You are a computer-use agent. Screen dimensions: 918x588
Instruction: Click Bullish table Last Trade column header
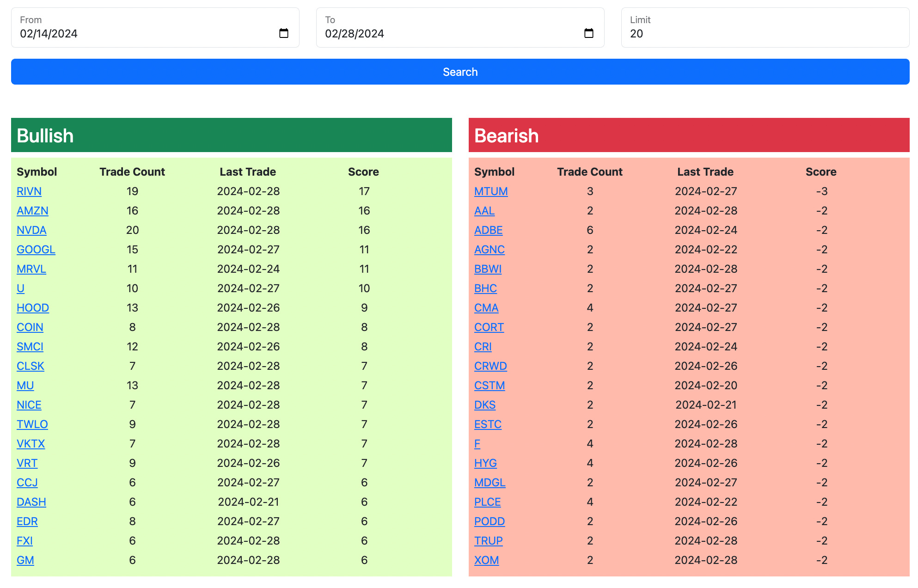point(248,172)
